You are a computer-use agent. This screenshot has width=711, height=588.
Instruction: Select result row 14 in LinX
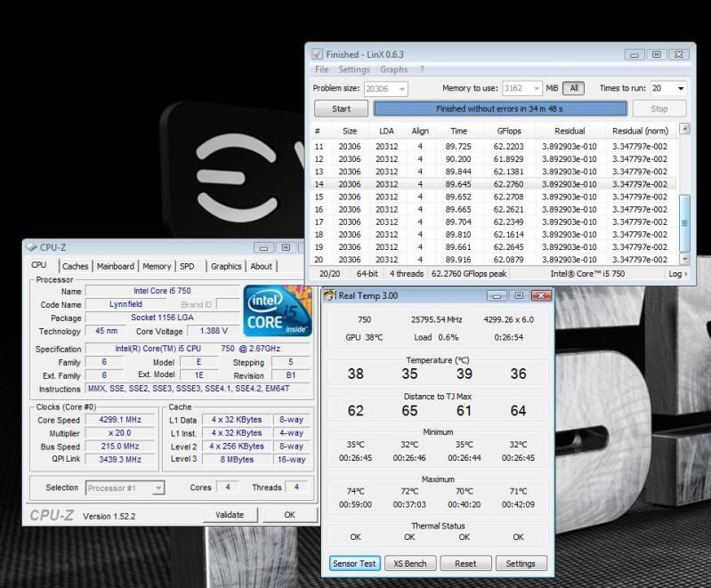click(x=493, y=184)
